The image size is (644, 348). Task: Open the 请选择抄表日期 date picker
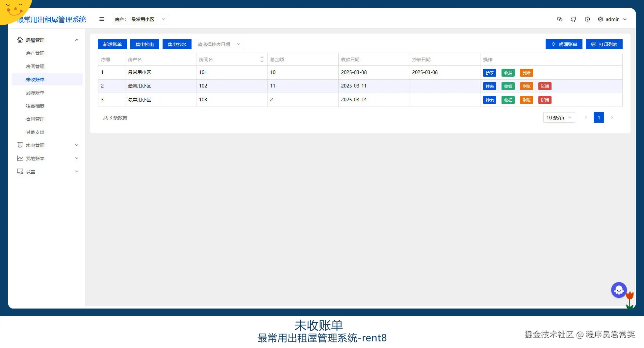point(219,44)
